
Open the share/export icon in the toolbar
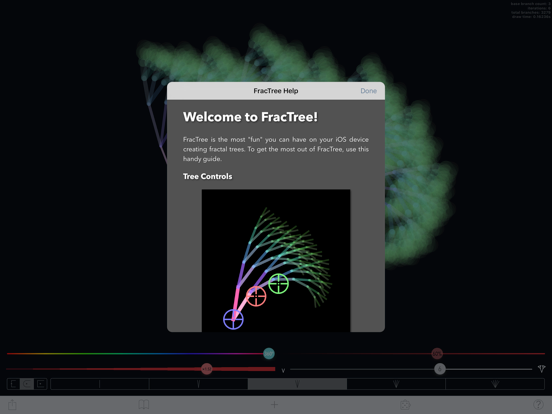[x=12, y=405]
